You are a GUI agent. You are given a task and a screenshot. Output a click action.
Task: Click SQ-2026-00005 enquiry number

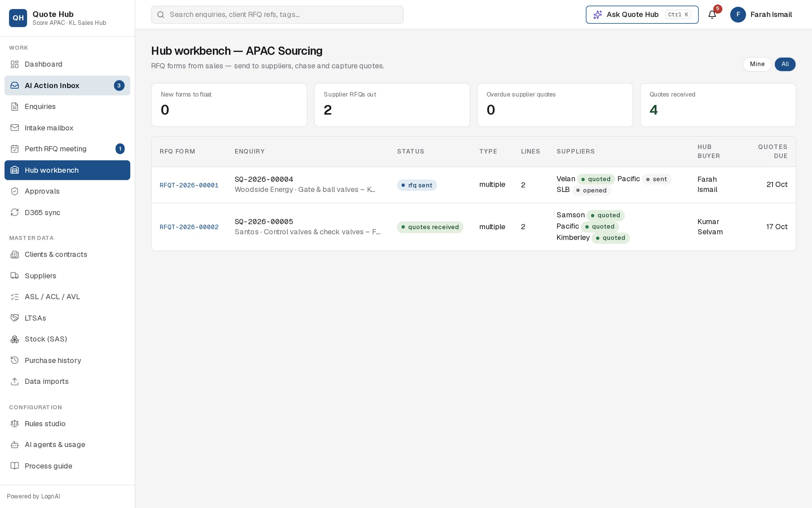[x=264, y=222]
